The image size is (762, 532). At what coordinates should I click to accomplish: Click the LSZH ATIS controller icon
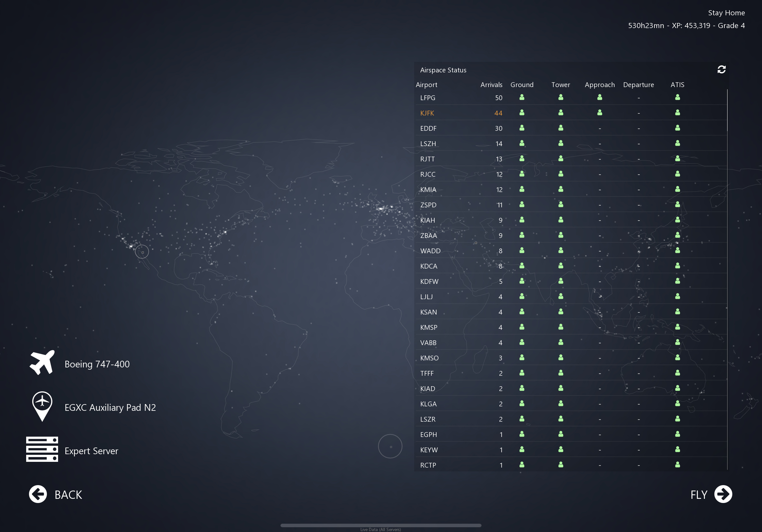pos(677,143)
